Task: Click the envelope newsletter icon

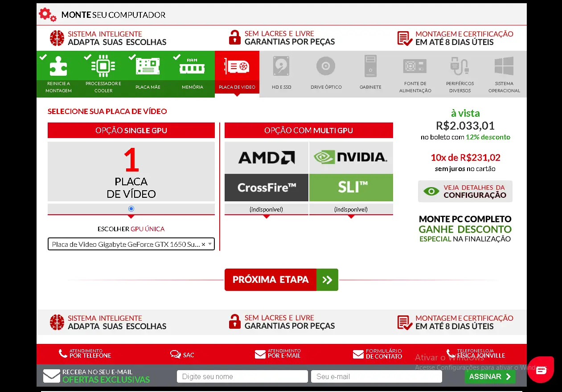Action: [52, 376]
